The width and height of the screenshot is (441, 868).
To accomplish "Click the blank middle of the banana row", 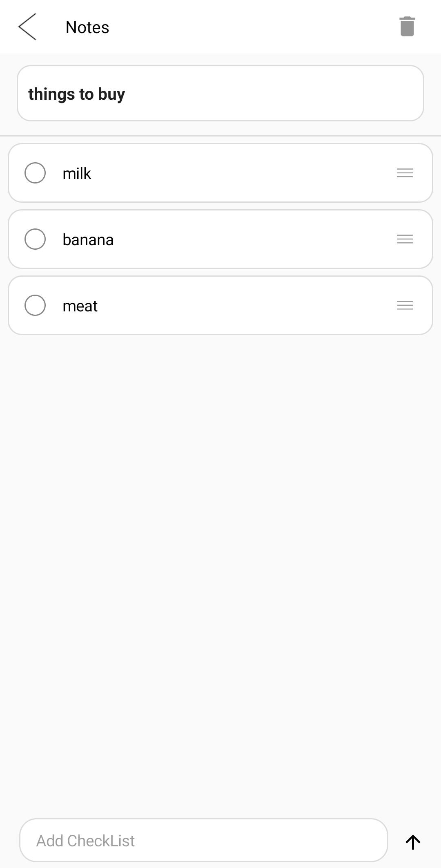I will pyautogui.click(x=245, y=239).
